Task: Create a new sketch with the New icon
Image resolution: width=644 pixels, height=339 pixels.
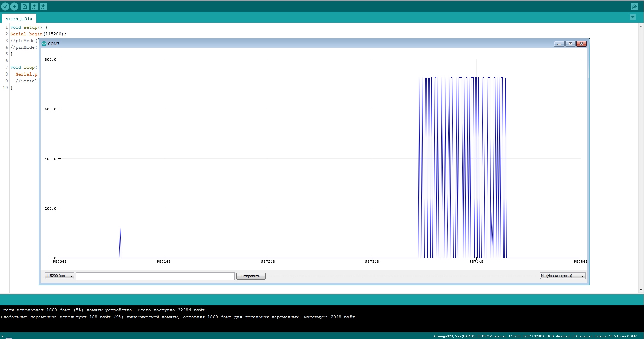Action: [x=25, y=6]
